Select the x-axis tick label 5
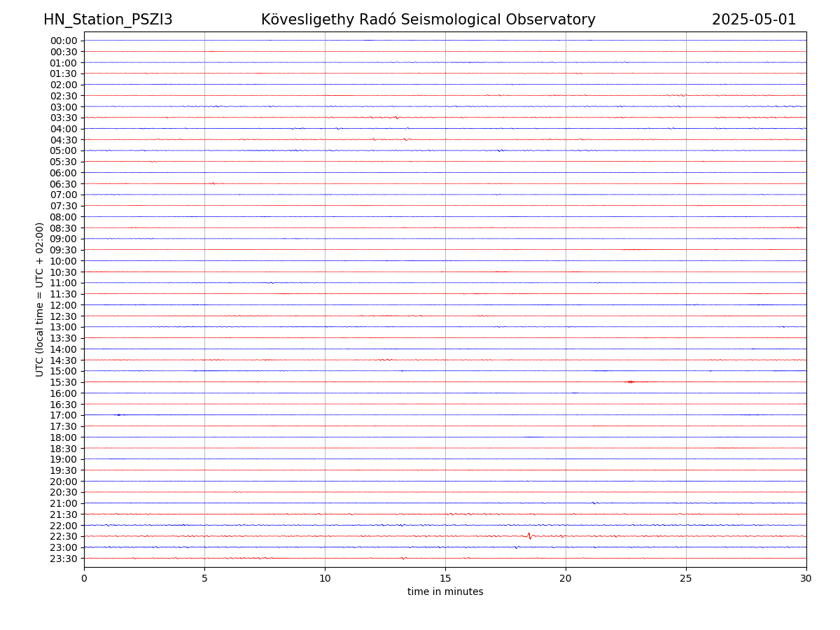Screen dimensions: 840x630 pyautogui.click(x=204, y=578)
